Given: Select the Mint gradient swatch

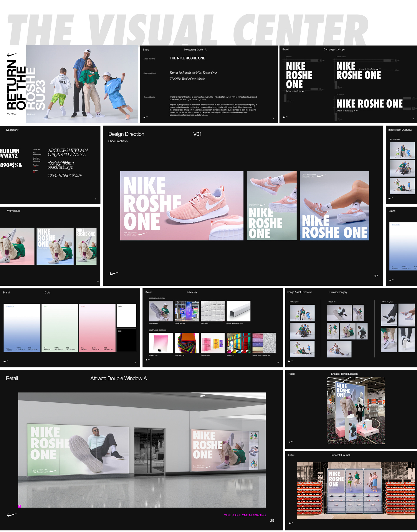Looking at the screenshot, I should (x=60, y=328).
